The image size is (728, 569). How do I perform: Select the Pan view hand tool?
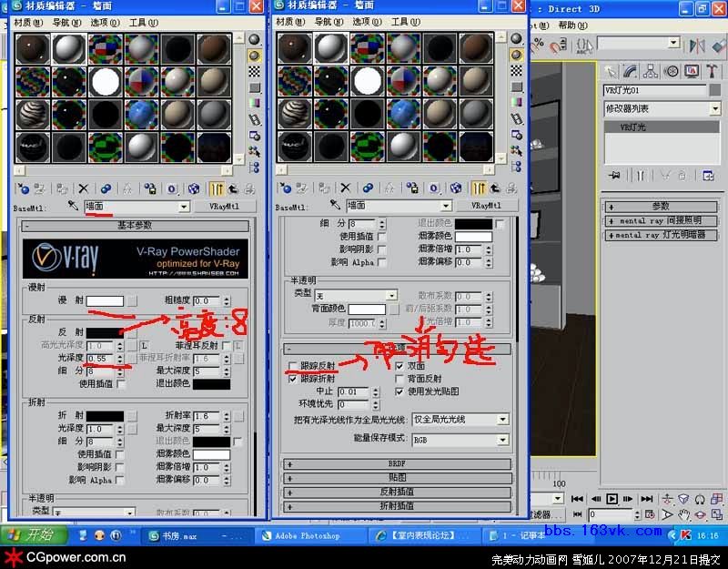pyautogui.click(x=683, y=514)
